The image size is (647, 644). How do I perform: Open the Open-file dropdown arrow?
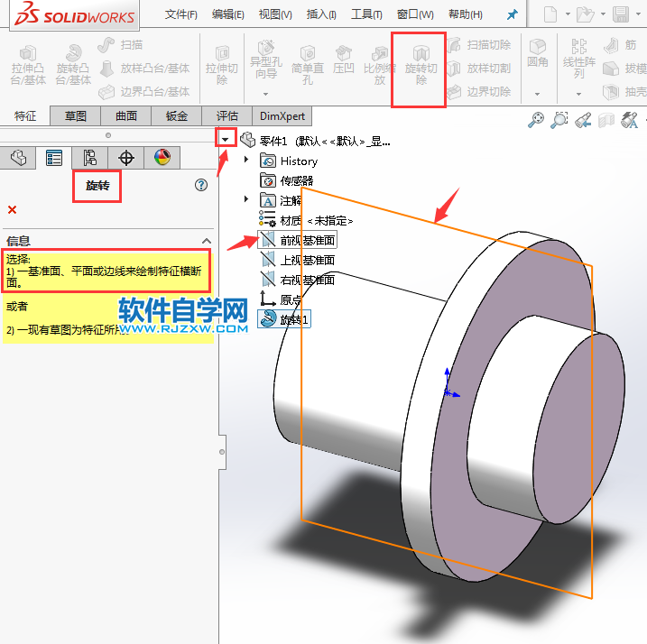pyautogui.click(x=603, y=14)
